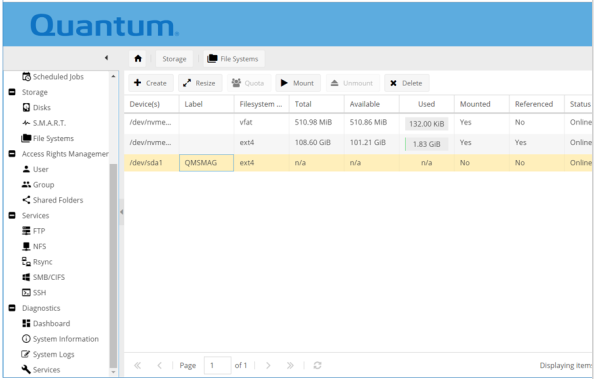Delete the selected file system
This screenshot has height=379, width=594.
coord(406,83)
